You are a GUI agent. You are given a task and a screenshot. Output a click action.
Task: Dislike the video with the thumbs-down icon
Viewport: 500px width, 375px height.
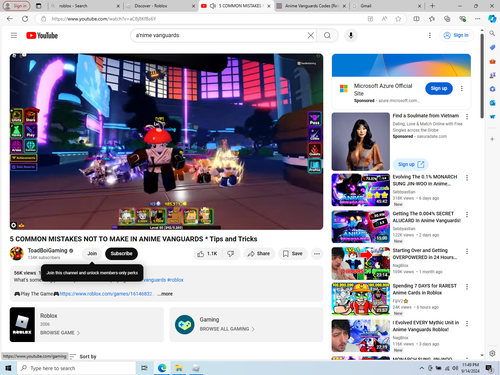[231, 254]
